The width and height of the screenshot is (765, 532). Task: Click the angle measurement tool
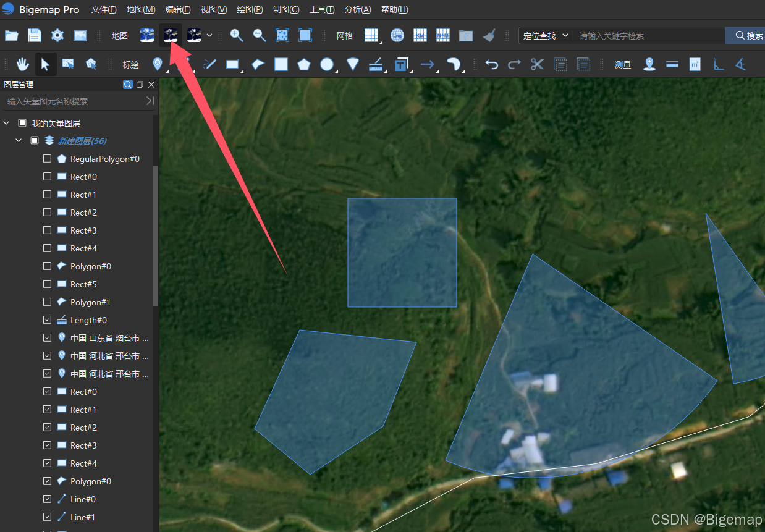click(x=740, y=64)
